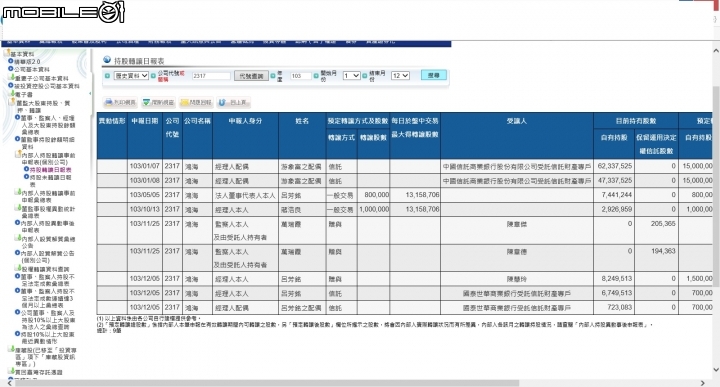This screenshot has height=387, width=720.
Task: Open 董事、監察人、經理人及大股東持股餘額彙總表
Action: tap(48, 125)
